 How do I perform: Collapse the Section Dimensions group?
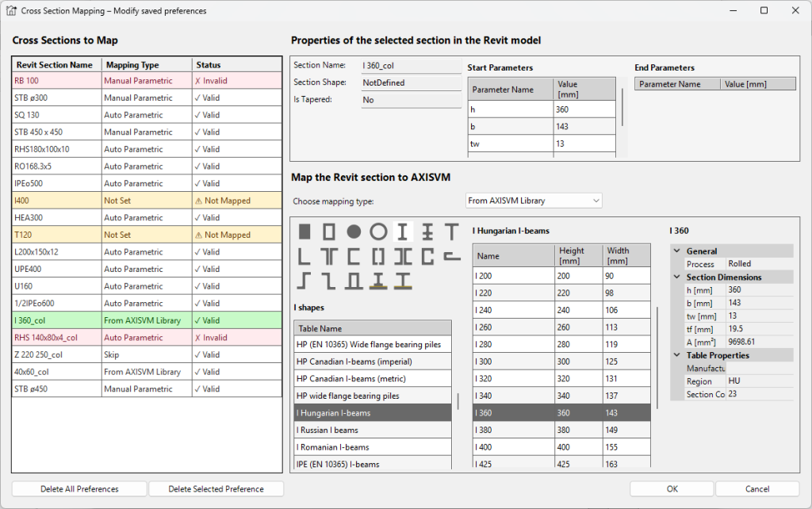pyautogui.click(x=676, y=277)
